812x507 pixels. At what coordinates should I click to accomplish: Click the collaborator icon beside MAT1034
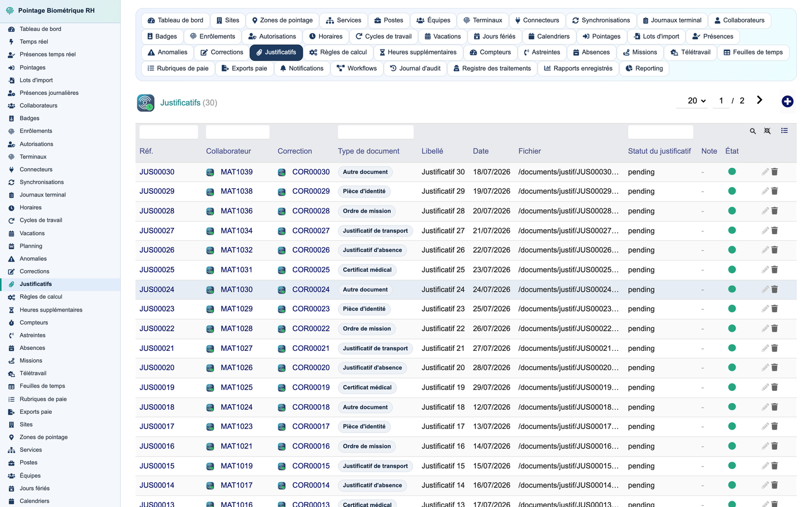click(x=210, y=231)
